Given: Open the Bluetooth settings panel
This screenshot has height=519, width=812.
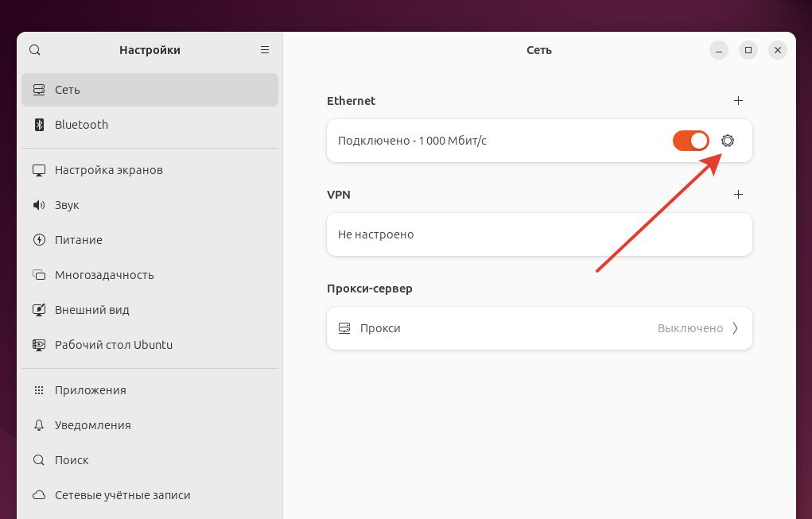Looking at the screenshot, I should click(x=150, y=125).
